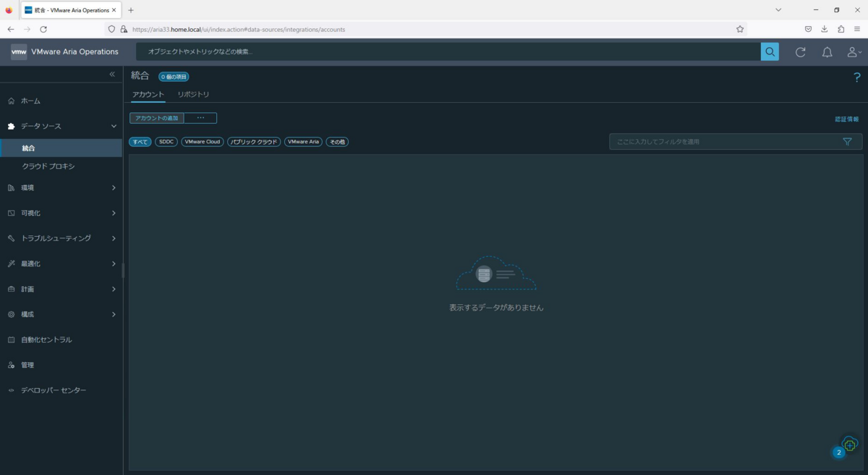Open デベロッパー センター in sidebar
The image size is (868, 475).
point(61,390)
